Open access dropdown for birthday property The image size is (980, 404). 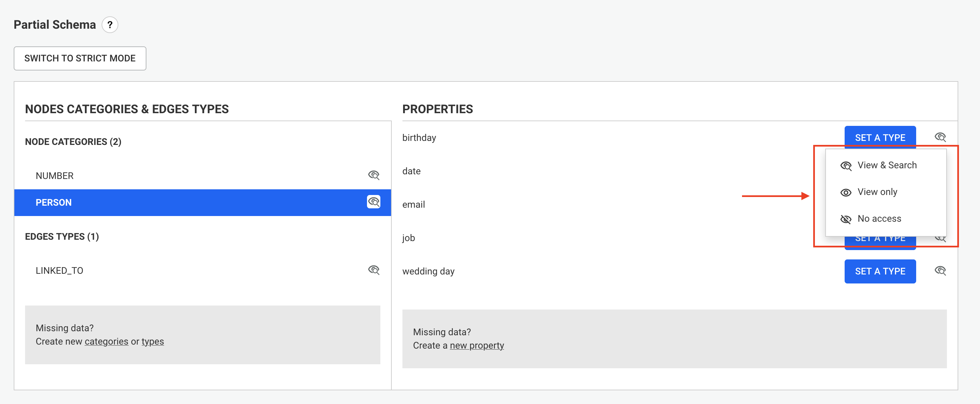[940, 137]
